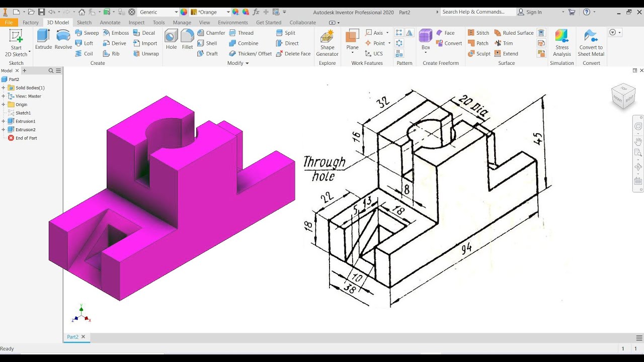Open the Shape Generator
The width and height of the screenshot is (644, 362).
click(327, 44)
